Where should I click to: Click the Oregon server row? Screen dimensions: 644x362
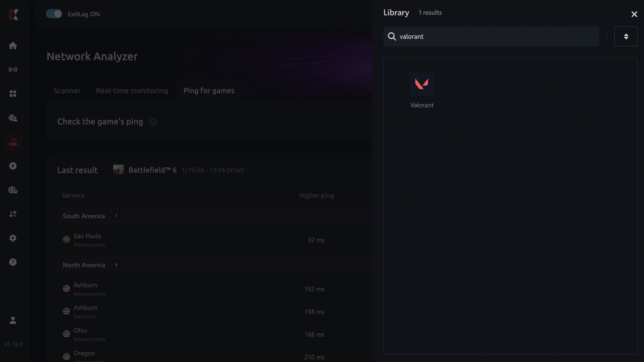[x=214, y=355]
